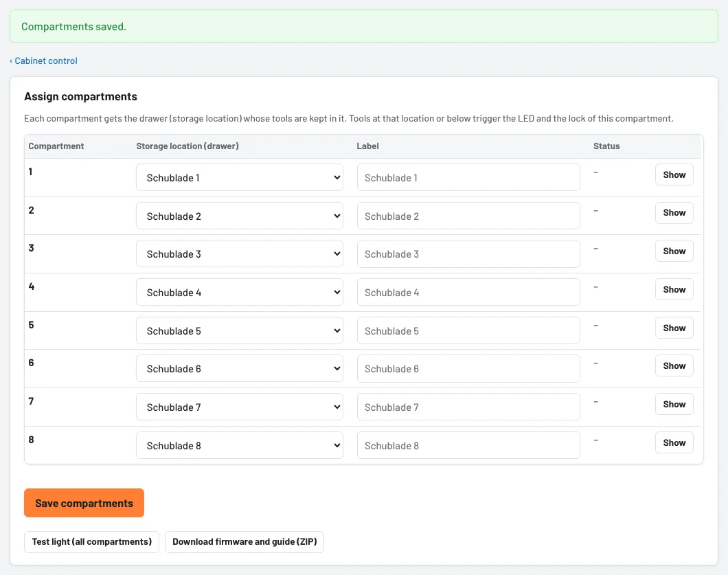Viewport: 728px width, 575px height.
Task: Focus the label field for compartment 2
Action: 468,216
